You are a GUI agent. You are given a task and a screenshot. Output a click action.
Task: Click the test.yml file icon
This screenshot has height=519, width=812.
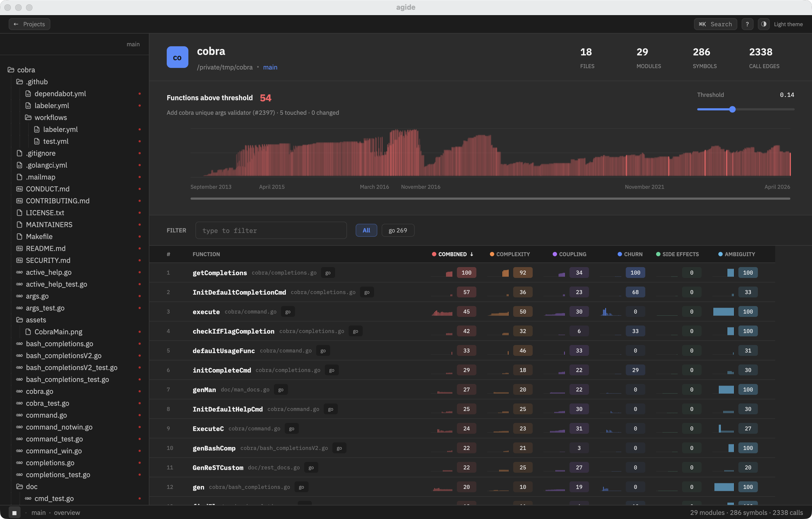coord(37,142)
